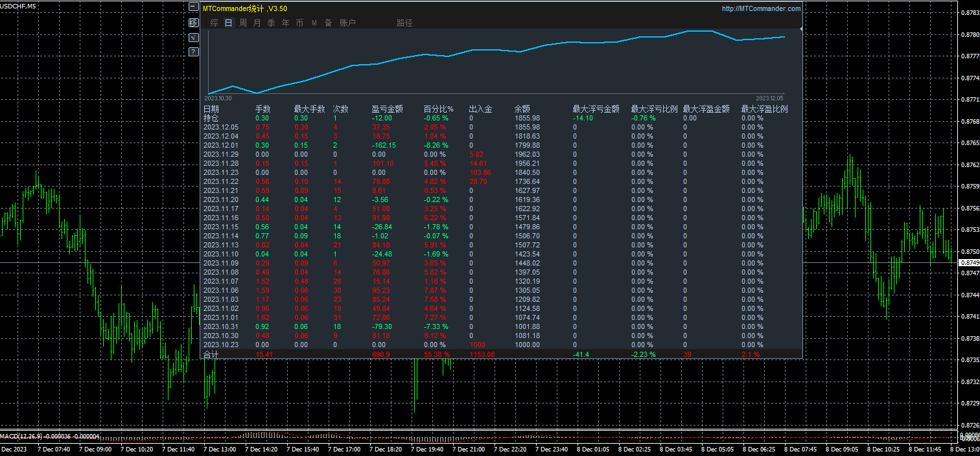Select the 日 daily statistics tab
The image size is (980, 456).
pos(228,23)
